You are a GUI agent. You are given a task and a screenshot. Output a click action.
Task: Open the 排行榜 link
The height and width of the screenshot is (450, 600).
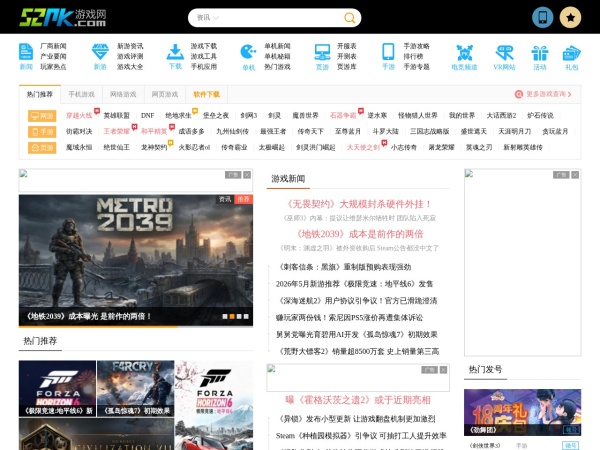click(413, 56)
